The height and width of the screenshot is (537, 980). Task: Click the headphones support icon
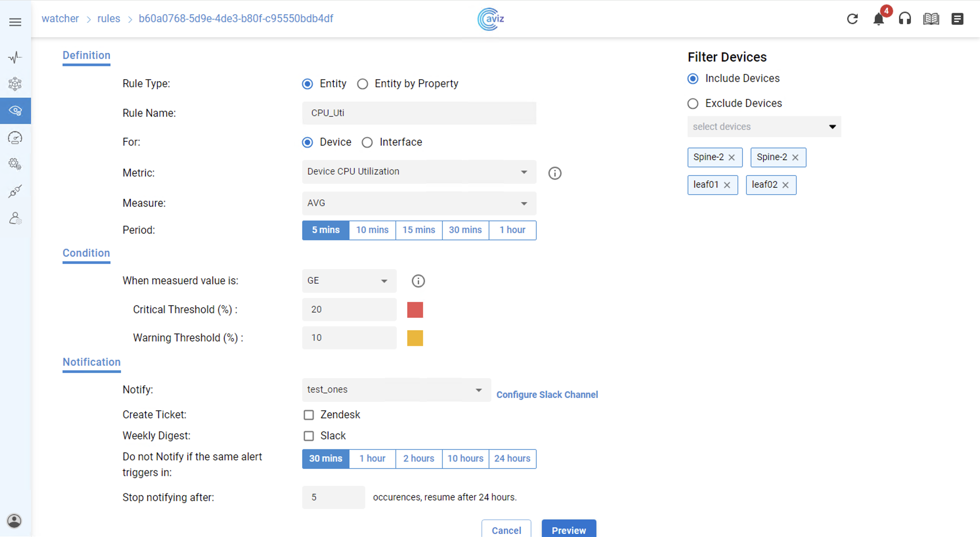905,19
